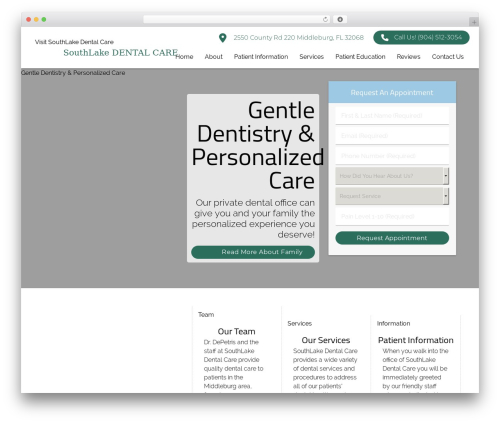Image resolution: width=500 pixels, height=423 pixels.
Task: Click the green maximize window dot
Action: point(44,20)
